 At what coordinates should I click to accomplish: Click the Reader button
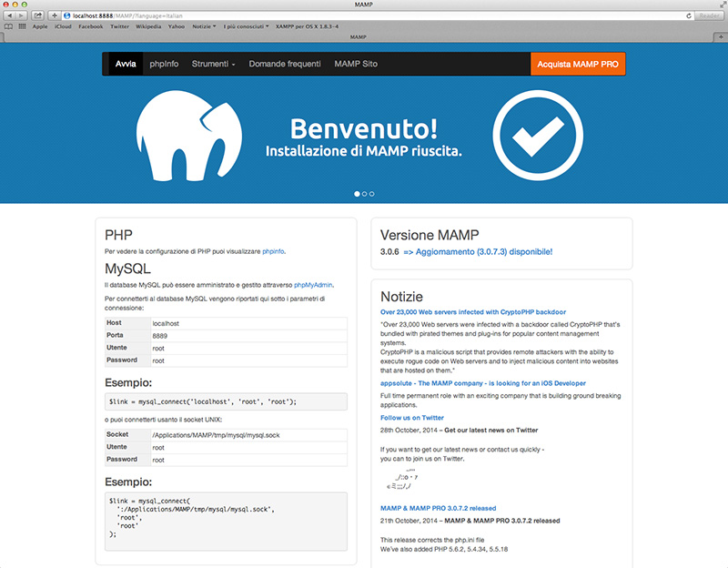pos(709,15)
